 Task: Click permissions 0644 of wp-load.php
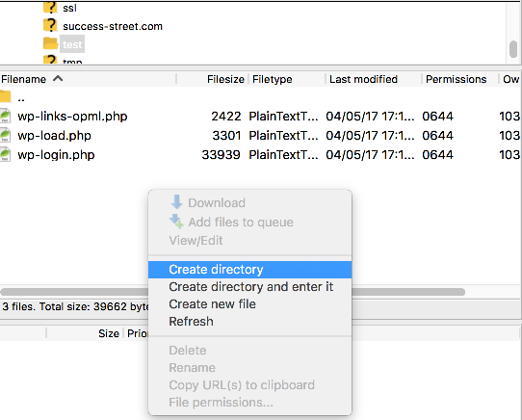coord(438,136)
